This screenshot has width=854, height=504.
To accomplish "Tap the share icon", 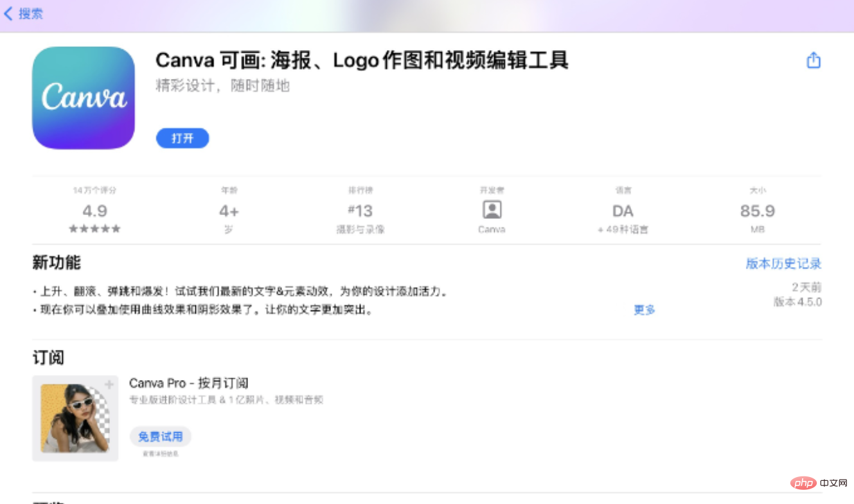I will [814, 60].
